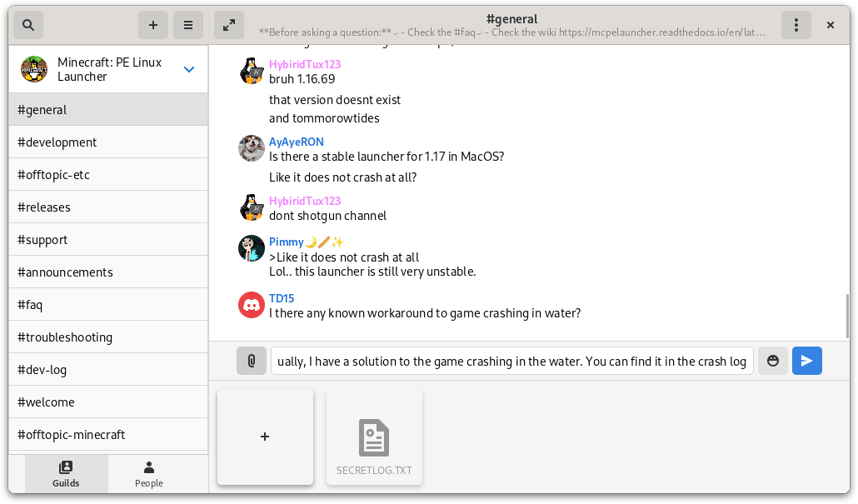Click HybiridTux123's name above 'dont shotgun channel'

pos(305,201)
